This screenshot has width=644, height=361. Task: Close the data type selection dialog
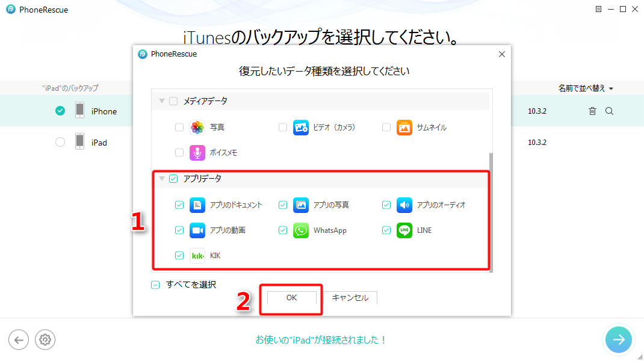tap(501, 54)
